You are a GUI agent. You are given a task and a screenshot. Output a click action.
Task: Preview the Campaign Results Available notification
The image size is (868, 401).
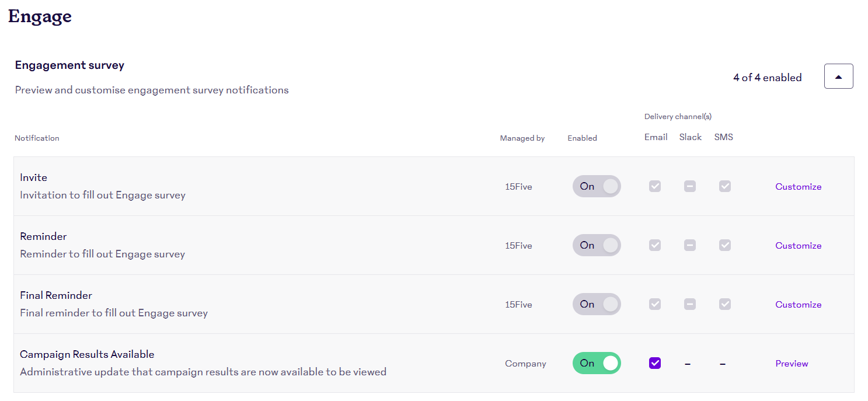pos(792,364)
